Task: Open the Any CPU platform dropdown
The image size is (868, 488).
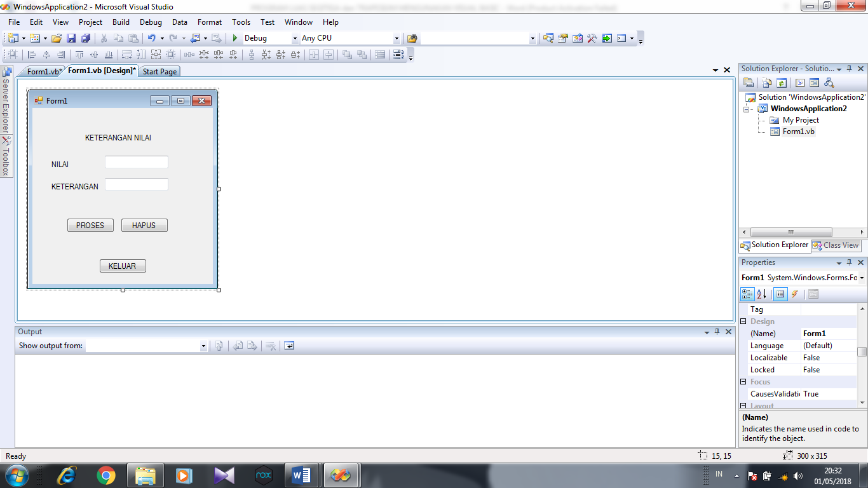Action: (x=397, y=38)
